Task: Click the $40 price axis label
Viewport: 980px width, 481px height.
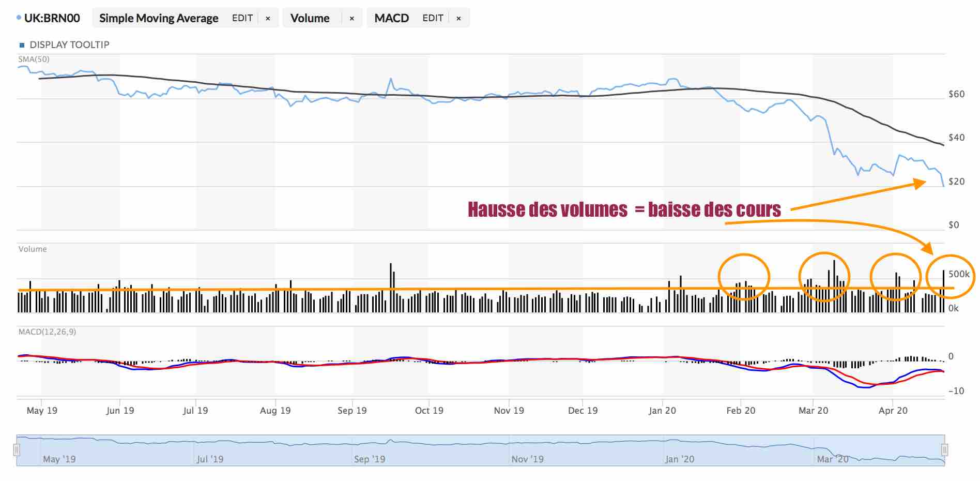Action: [x=956, y=138]
